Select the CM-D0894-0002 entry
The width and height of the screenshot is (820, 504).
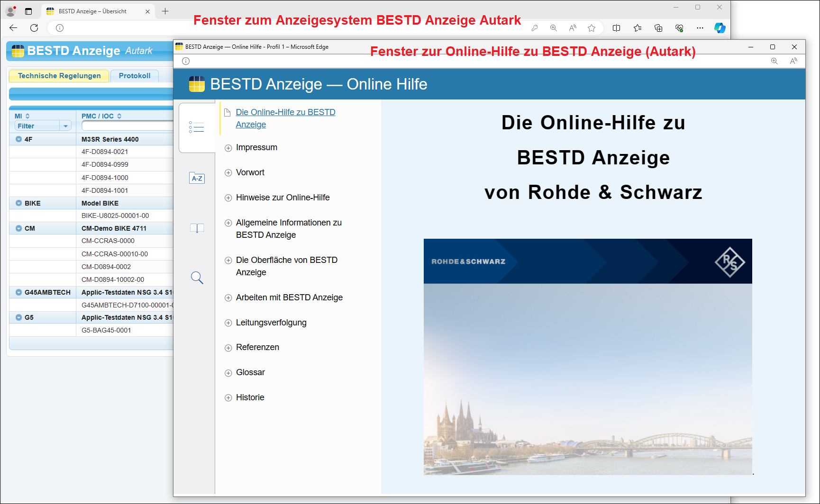point(106,267)
